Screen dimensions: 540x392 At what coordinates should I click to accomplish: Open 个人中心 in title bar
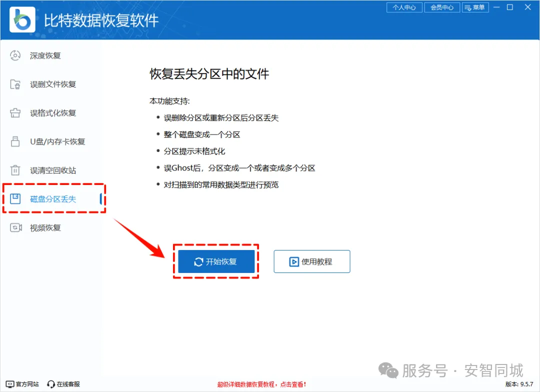coord(404,7)
